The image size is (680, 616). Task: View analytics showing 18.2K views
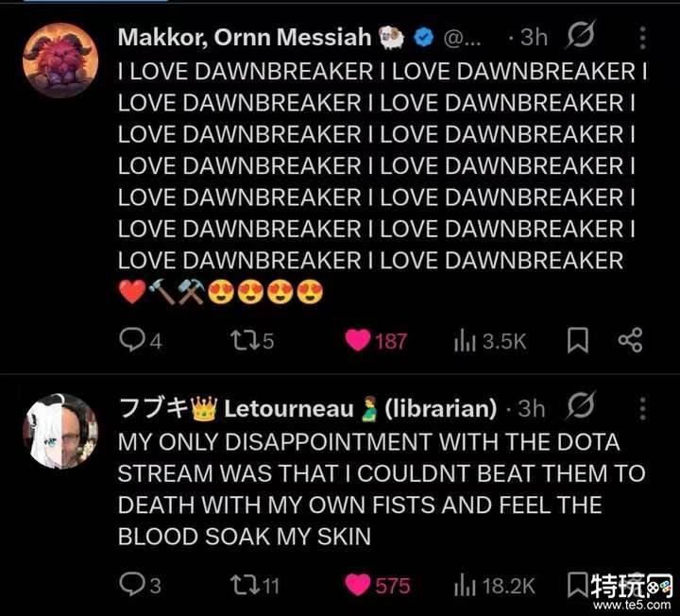(494, 585)
